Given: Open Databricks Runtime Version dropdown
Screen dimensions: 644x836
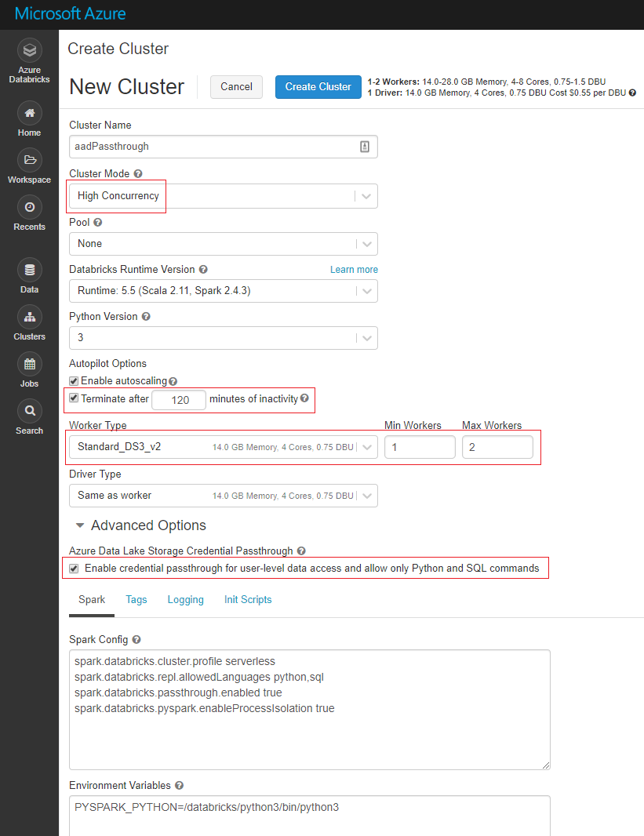Looking at the screenshot, I should click(224, 291).
